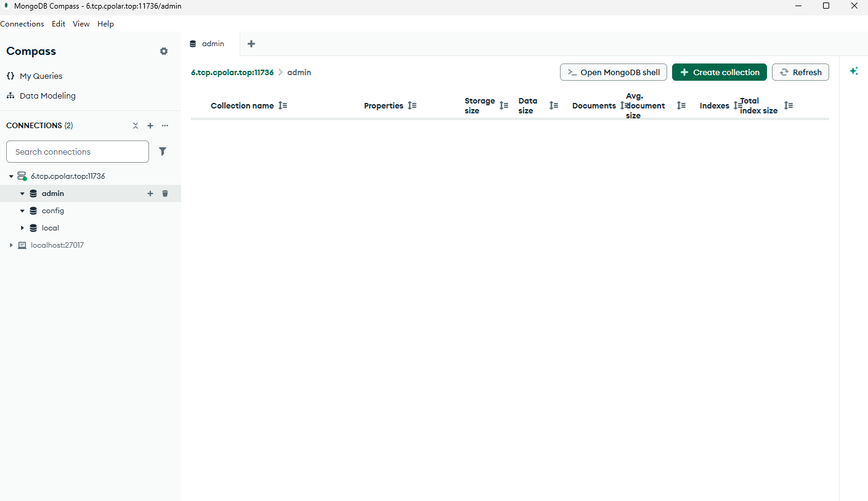Open the AI assistant sparkle icon
The image size is (868, 501).
(x=854, y=71)
